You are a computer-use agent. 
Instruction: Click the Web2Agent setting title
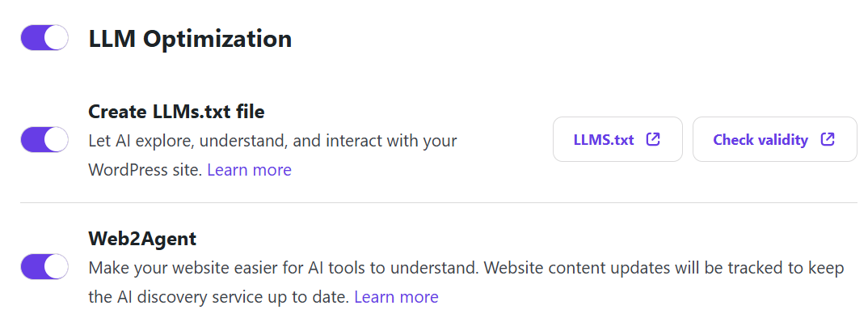coord(142,239)
